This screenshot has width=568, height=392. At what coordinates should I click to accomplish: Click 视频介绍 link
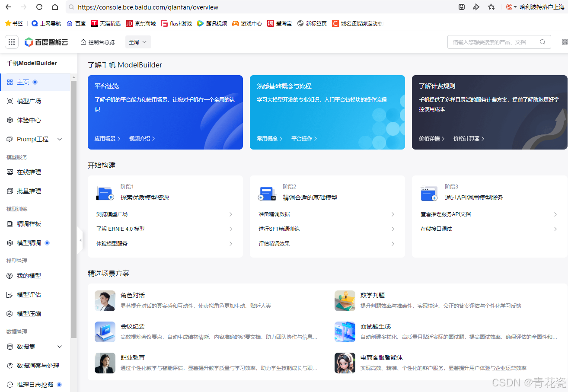pos(142,139)
